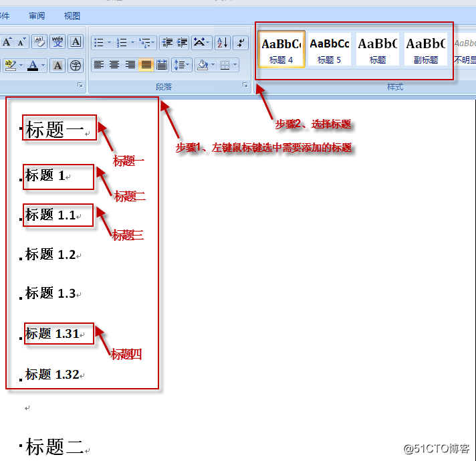Click the empty paragraph mark below 标题 1.32
This screenshot has height=461, width=476.
pyautogui.click(x=27, y=408)
